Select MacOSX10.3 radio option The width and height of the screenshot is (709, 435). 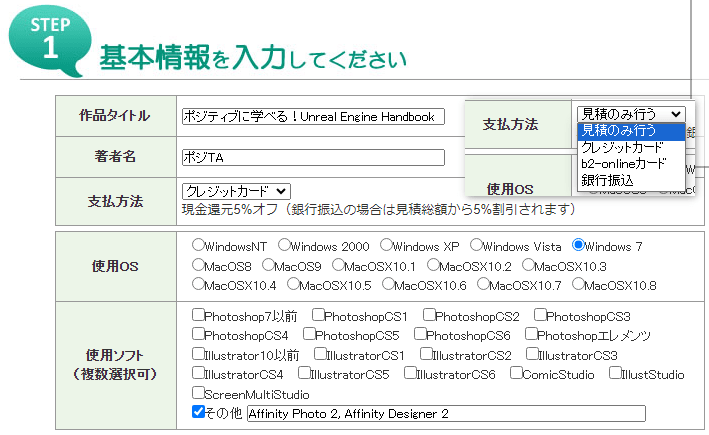coord(528,265)
